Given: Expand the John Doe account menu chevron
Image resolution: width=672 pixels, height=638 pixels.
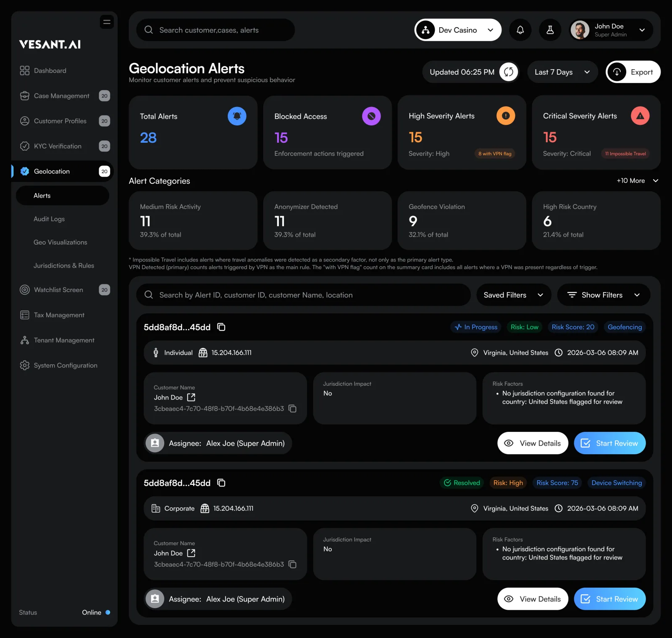Looking at the screenshot, I should tap(642, 30).
